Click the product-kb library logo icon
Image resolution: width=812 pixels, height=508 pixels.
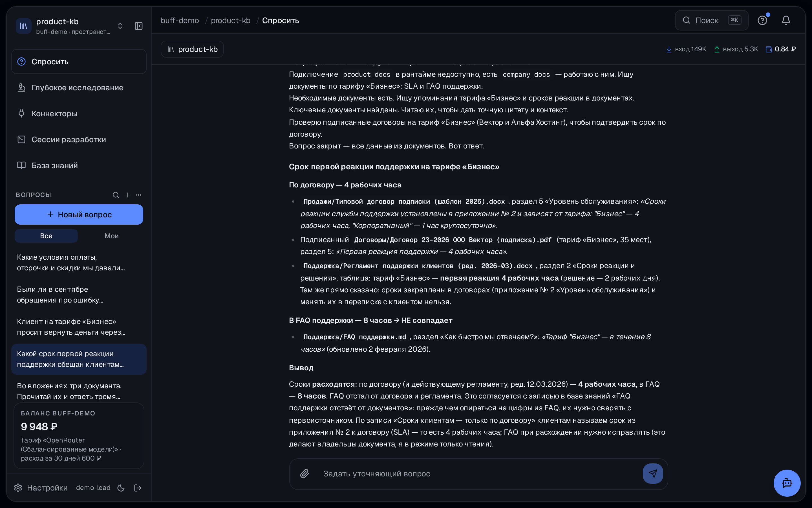point(24,26)
